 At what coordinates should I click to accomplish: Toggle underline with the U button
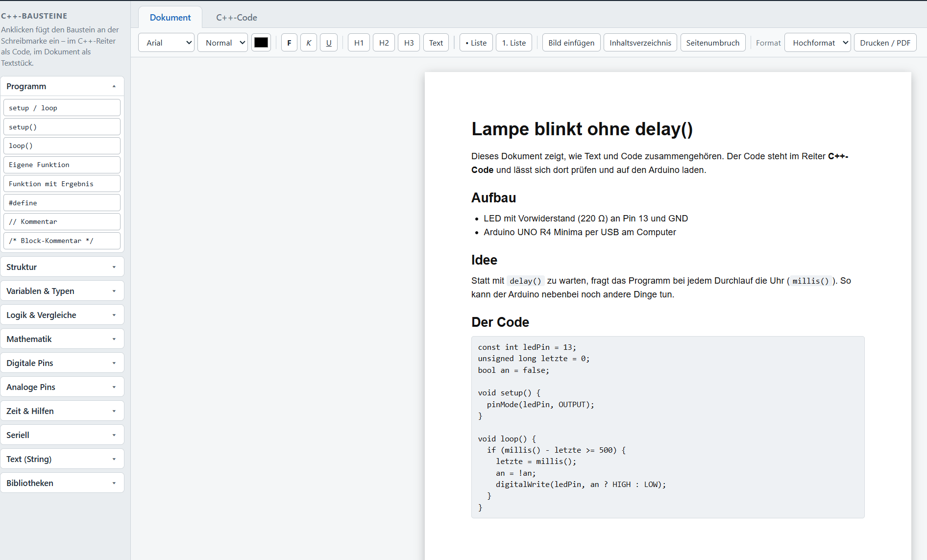[329, 43]
